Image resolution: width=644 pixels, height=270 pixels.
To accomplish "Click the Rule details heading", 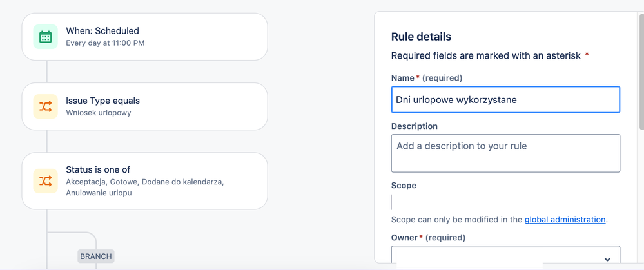I will point(421,37).
